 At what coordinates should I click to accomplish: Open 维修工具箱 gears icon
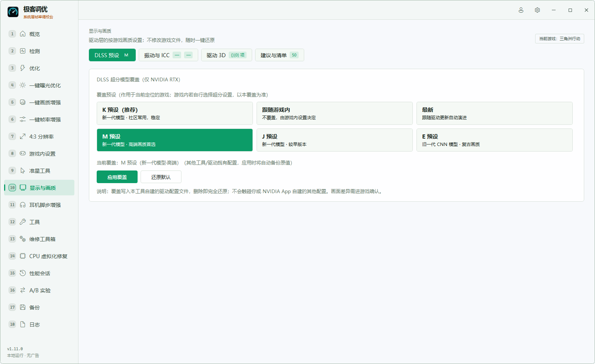click(23, 239)
